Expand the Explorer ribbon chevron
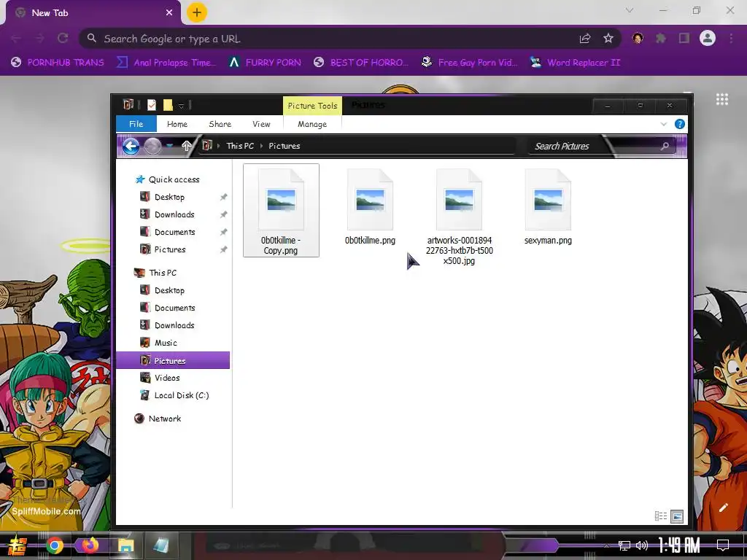 664,124
